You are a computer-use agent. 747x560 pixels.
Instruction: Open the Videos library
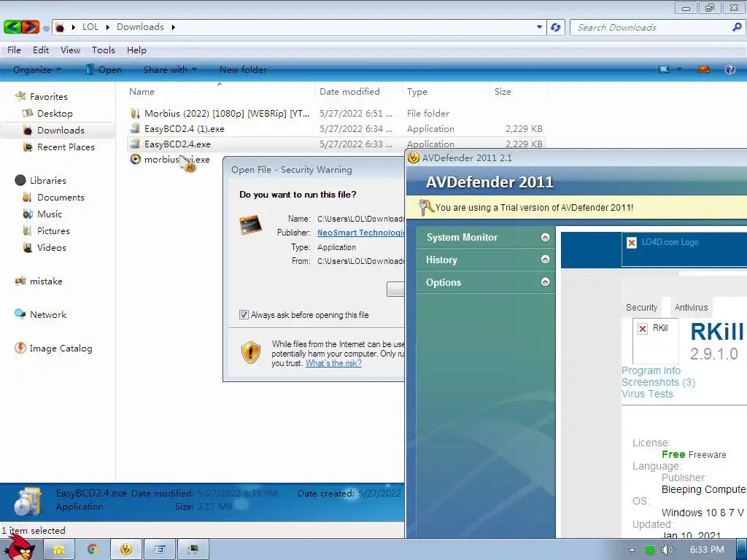point(52,248)
